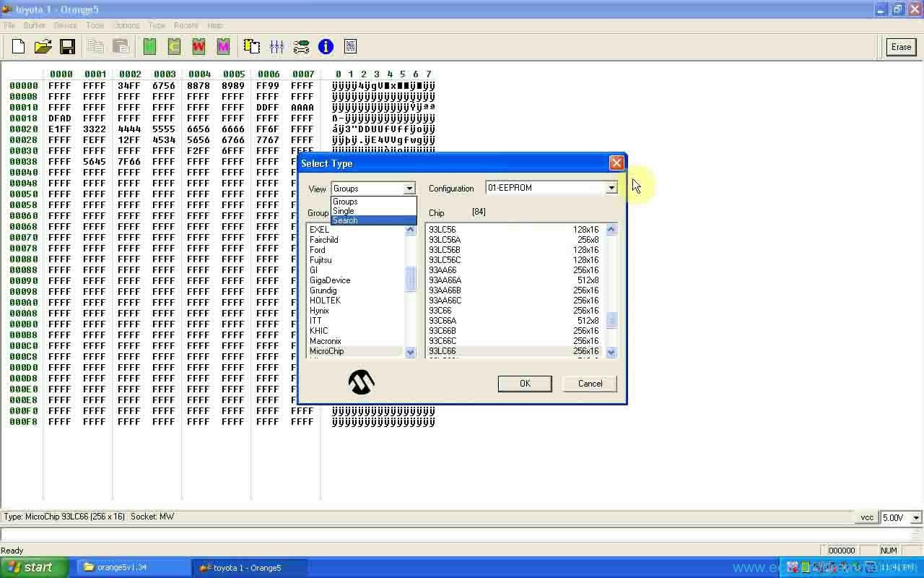Select group MicroChip
924x578 pixels.
[354, 351]
